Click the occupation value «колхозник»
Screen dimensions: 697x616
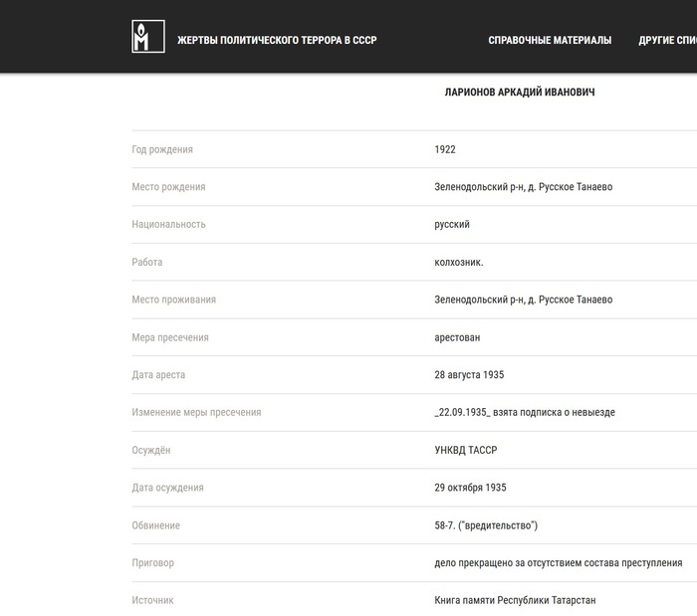coord(459,263)
